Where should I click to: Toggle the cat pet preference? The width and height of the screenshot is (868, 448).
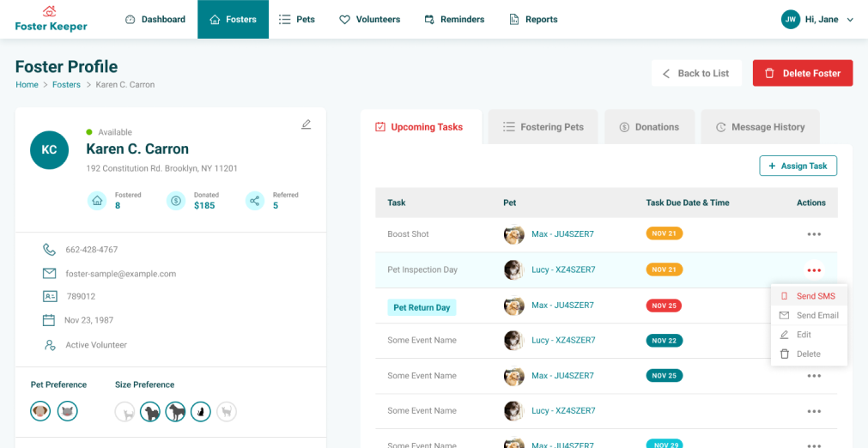click(x=68, y=411)
